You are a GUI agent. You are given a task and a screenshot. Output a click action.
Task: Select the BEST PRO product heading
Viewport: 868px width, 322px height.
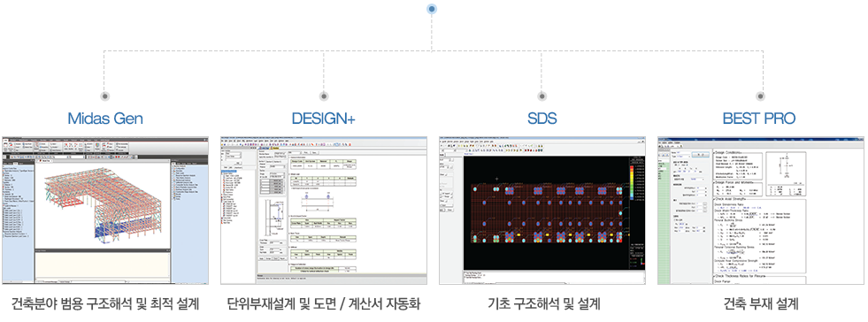click(759, 119)
